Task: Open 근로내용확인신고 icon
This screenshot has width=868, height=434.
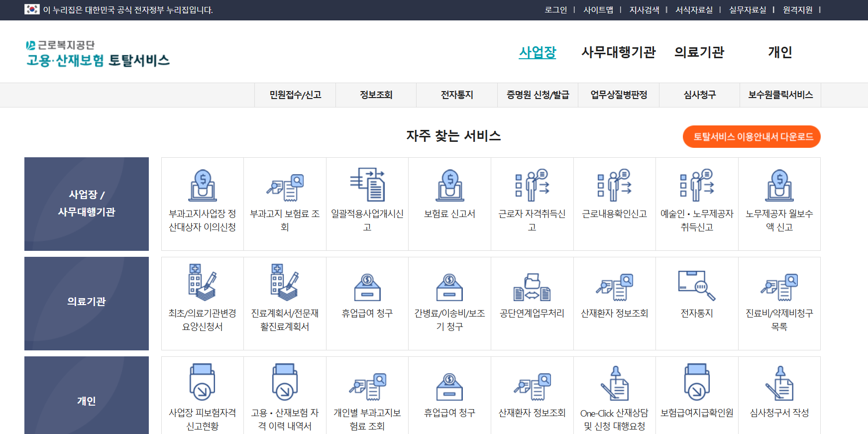Action: tap(615, 185)
